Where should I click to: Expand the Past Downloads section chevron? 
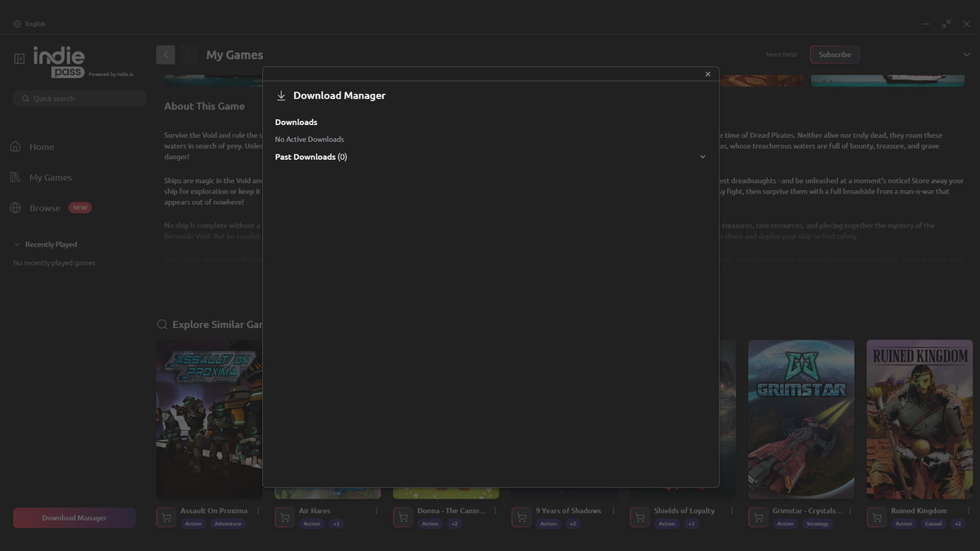(x=702, y=157)
